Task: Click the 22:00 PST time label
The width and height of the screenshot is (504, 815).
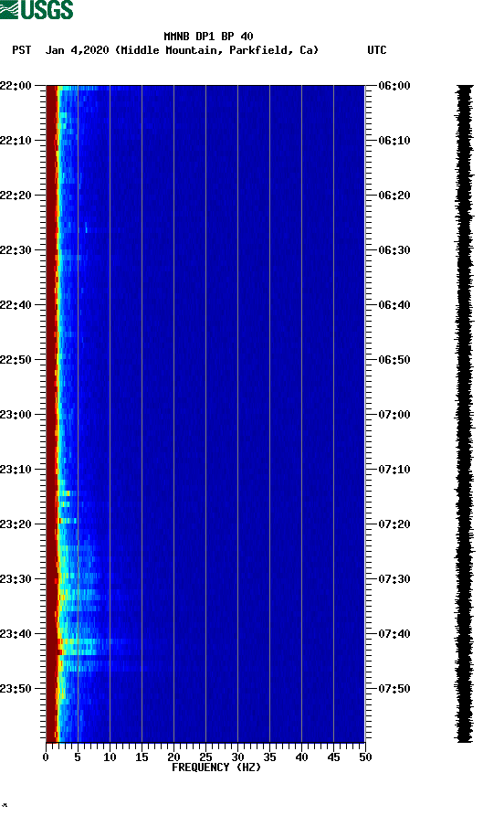Action: 16,86
